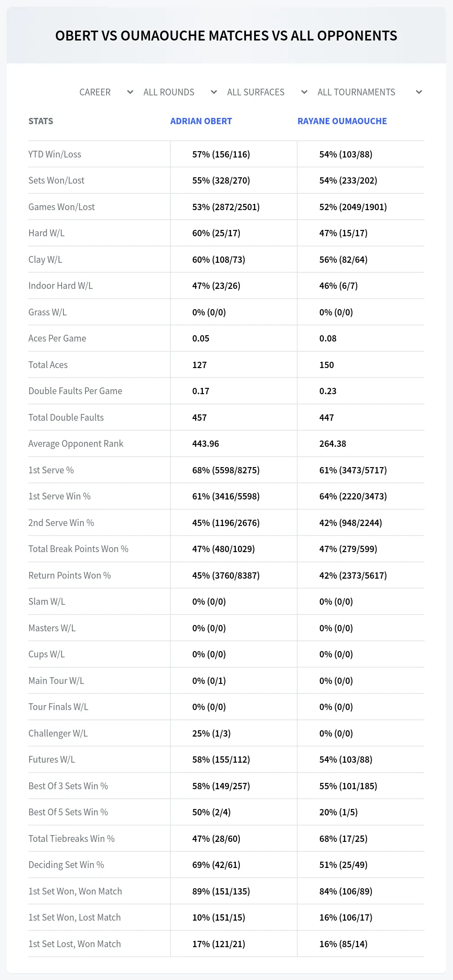Open Adrian Obert player link
This screenshot has width=453, height=980.
coord(201,121)
